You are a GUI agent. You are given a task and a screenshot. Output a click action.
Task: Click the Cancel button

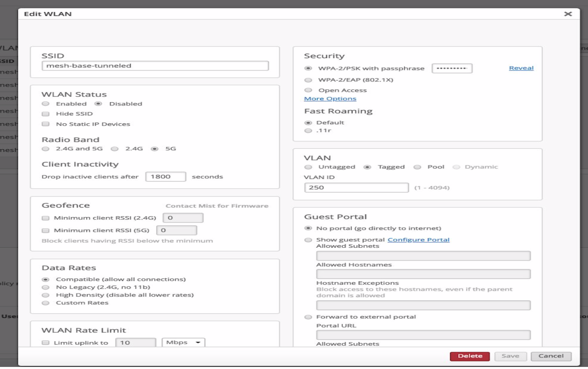(551, 356)
